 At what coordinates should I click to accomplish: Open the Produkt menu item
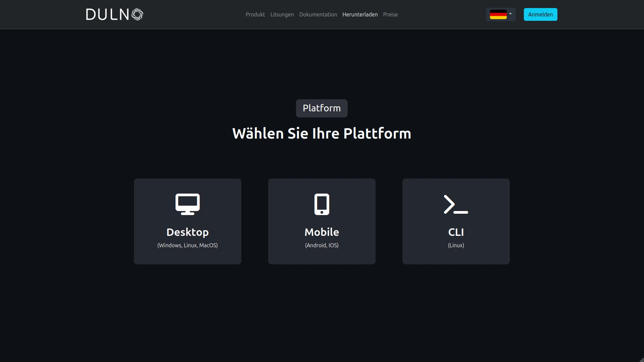(x=255, y=14)
